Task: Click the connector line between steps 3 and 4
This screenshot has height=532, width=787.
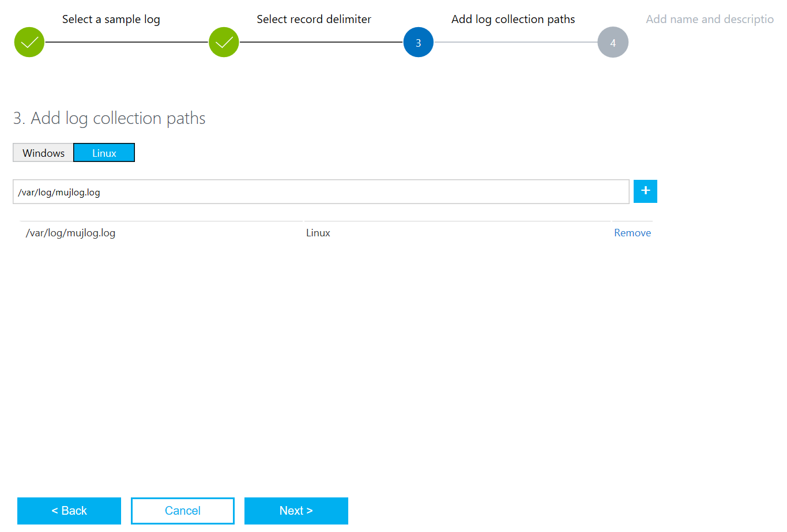Action: tap(516, 42)
